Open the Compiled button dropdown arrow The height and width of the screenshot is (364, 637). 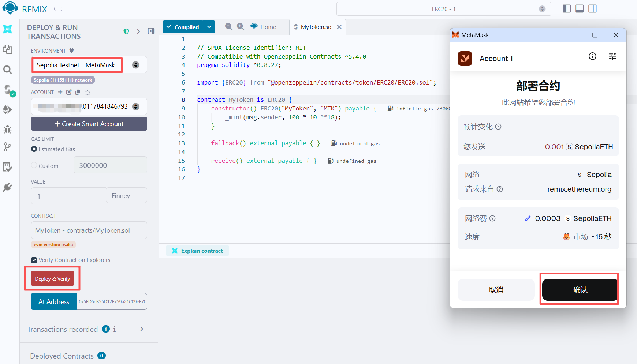click(209, 27)
